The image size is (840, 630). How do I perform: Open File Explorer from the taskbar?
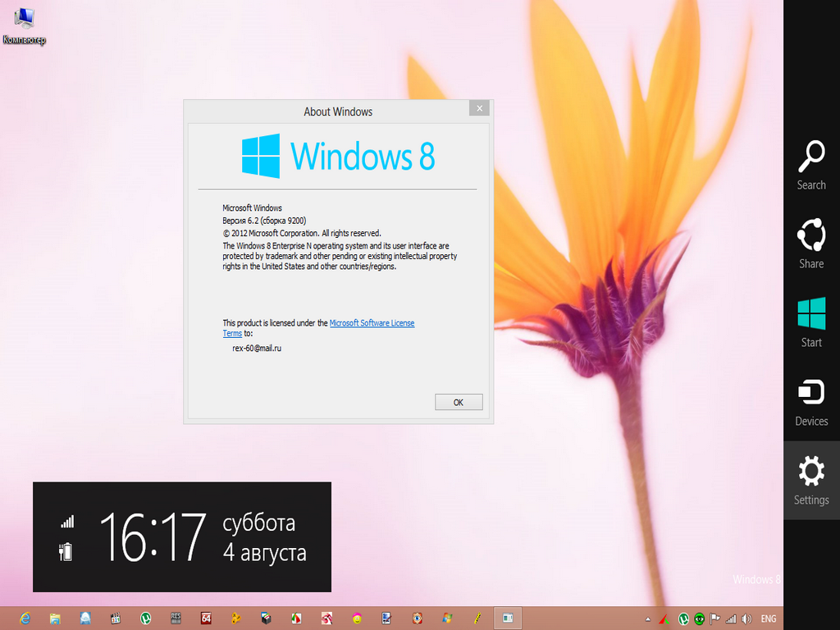55,618
